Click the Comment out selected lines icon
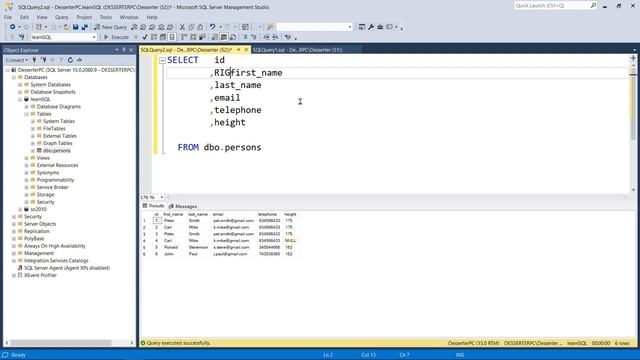The height and width of the screenshot is (360, 640). coord(245,37)
